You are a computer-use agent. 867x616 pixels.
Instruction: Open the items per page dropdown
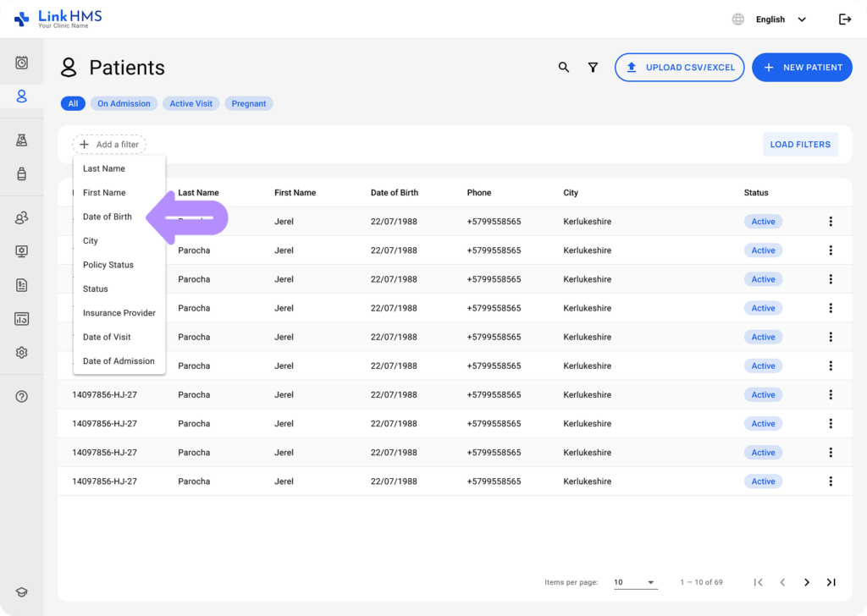click(x=635, y=582)
